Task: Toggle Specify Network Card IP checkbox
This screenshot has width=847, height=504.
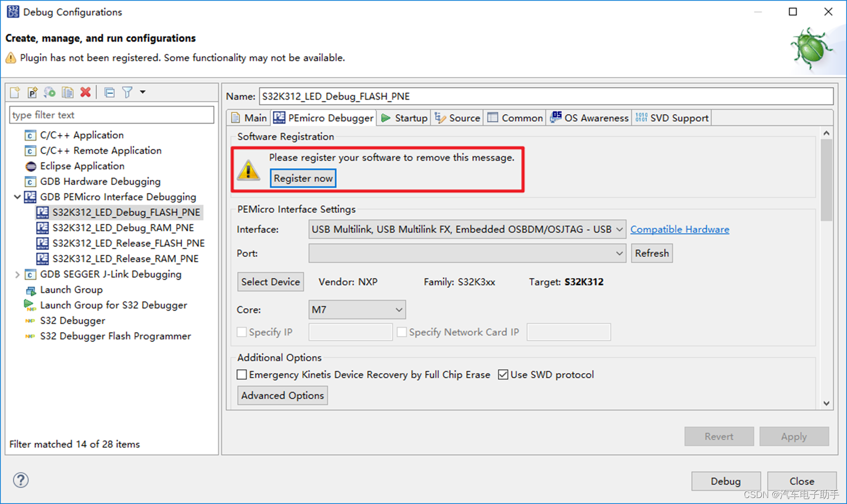Action: 402,332
